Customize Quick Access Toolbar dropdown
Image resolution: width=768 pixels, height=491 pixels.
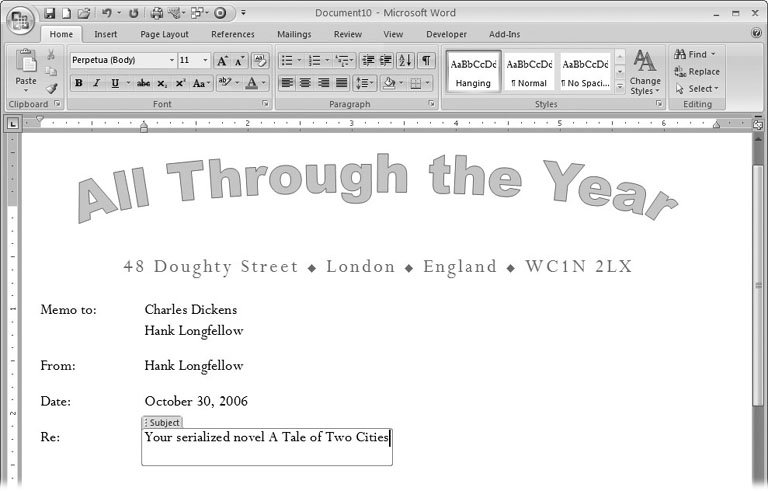(x=243, y=13)
